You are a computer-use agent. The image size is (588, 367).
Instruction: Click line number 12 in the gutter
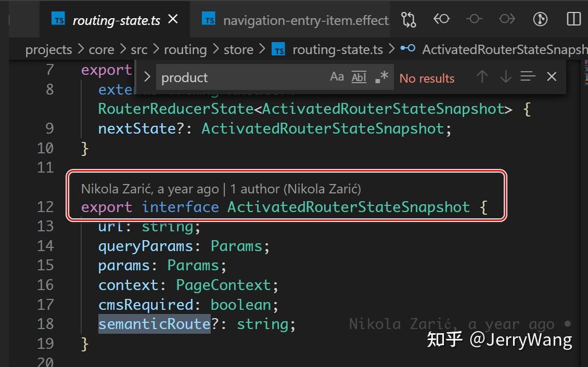(x=45, y=207)
